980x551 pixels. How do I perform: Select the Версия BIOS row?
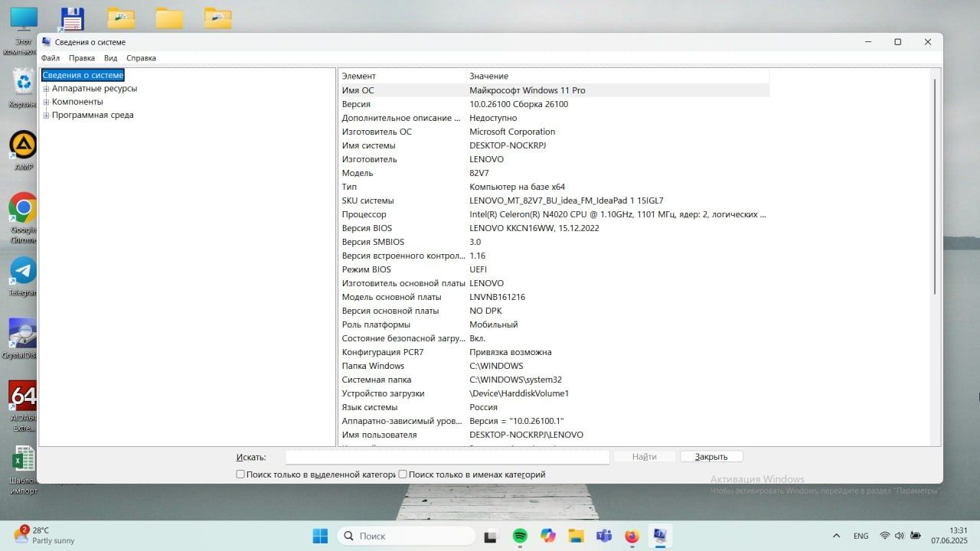(x=554, y=228)
